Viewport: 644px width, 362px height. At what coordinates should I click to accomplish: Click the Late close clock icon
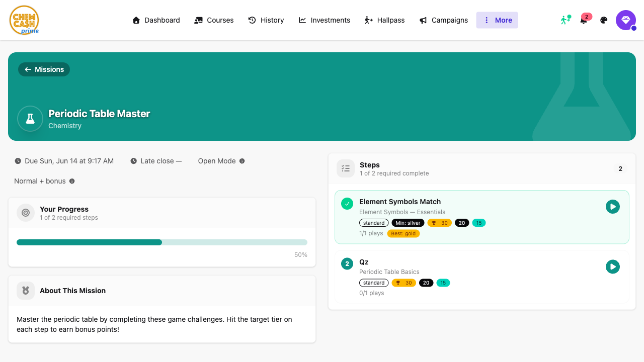[x=134, y=161]
